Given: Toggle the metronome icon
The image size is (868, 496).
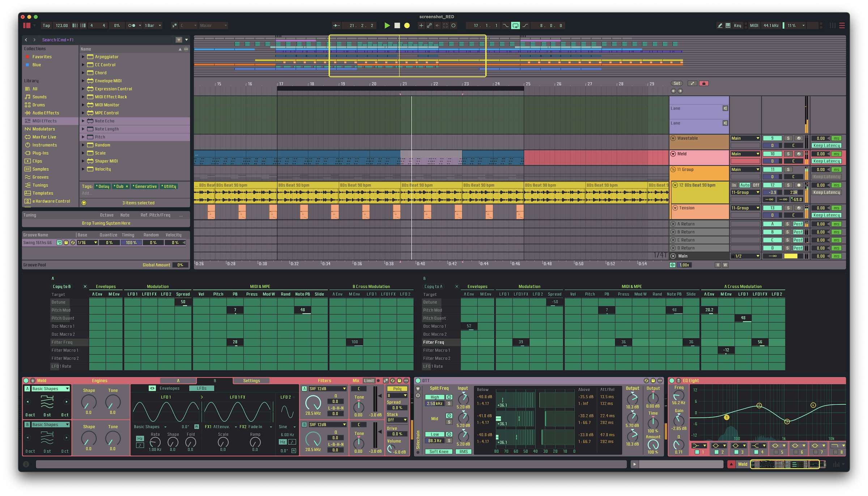Looking at the screenshot, I should 132,26.
